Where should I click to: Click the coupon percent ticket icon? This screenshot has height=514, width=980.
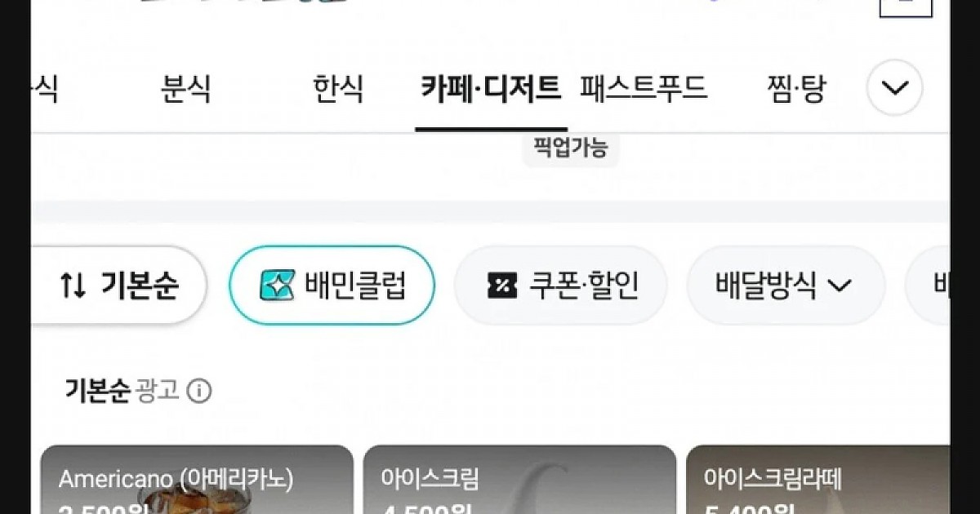[502, 286]
